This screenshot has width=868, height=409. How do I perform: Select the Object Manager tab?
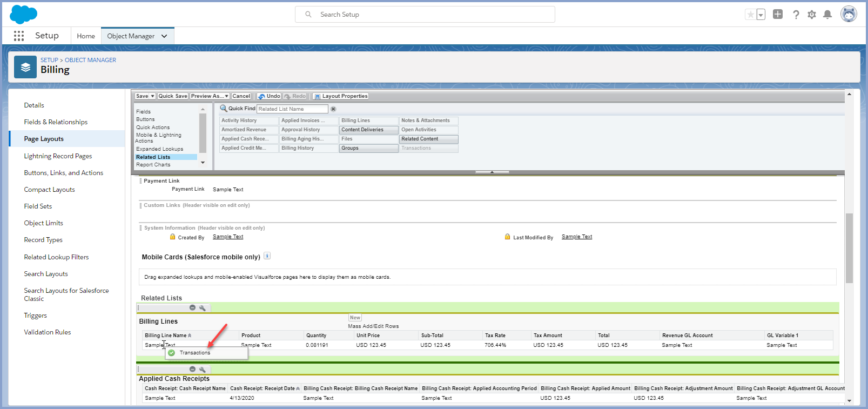(131, 36)
